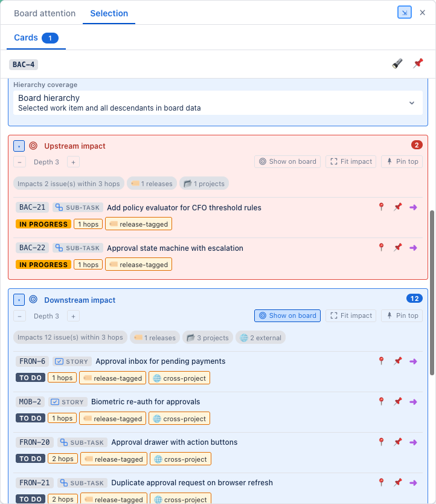Screen dimensions: 436x504
Task: Click the Downstream count badge 12
Action: click(x=414, y=299)
